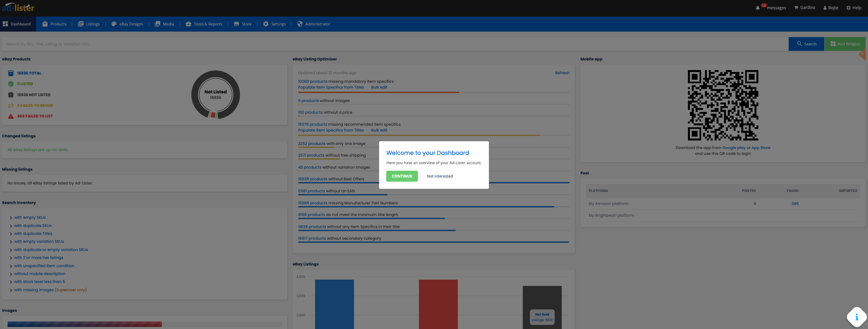
Task: Click the CONTINUE button in welcome dialog
Action: tap(402, 176)
